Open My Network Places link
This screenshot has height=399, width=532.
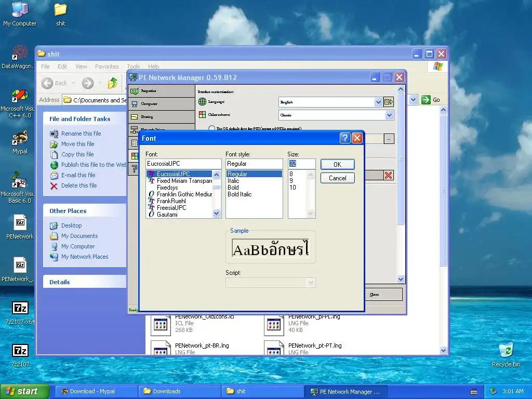85,257
